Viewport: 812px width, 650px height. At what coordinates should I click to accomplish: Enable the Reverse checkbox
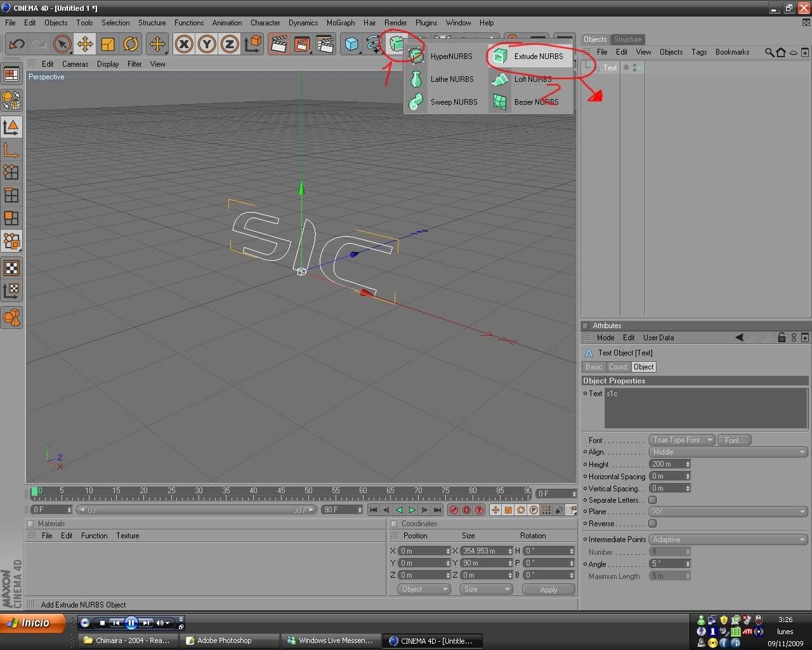pyautogui.click(x=652, y=524)
